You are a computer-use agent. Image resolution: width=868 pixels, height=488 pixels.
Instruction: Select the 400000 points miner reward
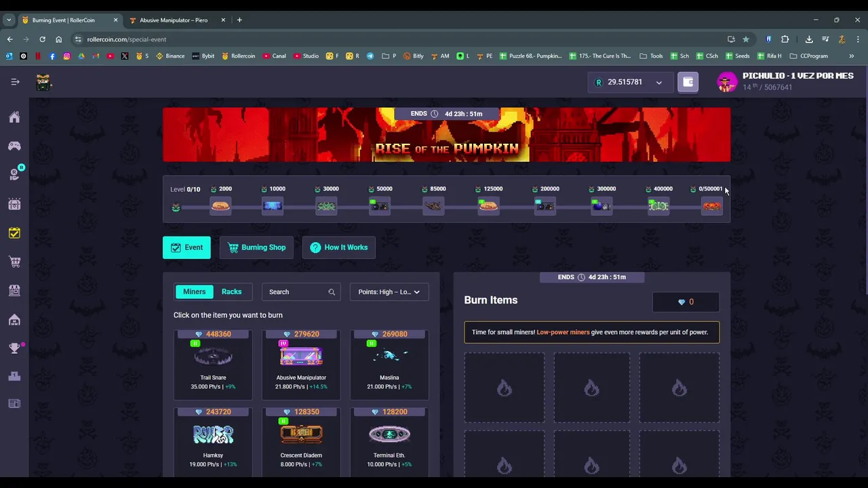pyautogui.click(x=658, y=206)
